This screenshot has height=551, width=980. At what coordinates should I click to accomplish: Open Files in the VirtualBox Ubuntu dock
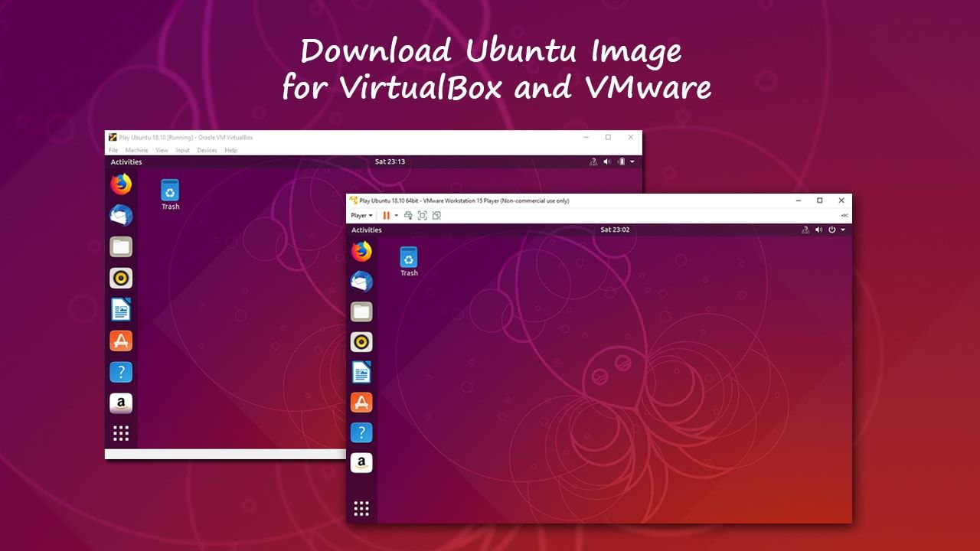121,246
